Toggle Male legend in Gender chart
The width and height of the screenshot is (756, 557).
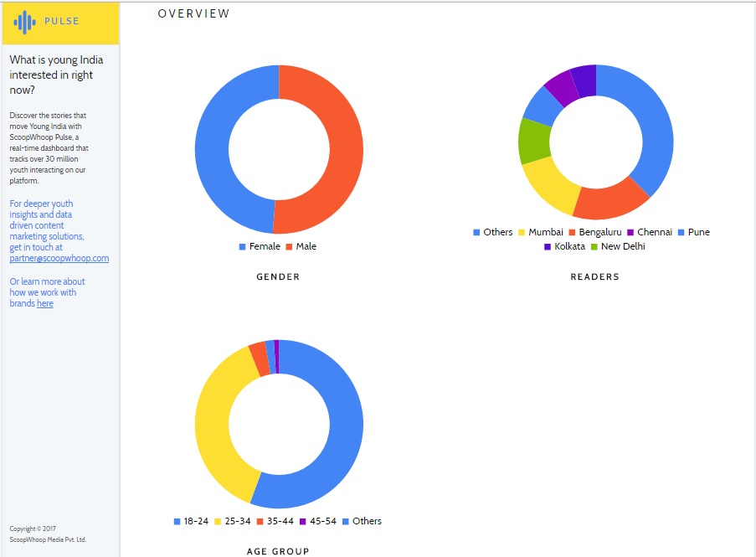coord(301,247)
